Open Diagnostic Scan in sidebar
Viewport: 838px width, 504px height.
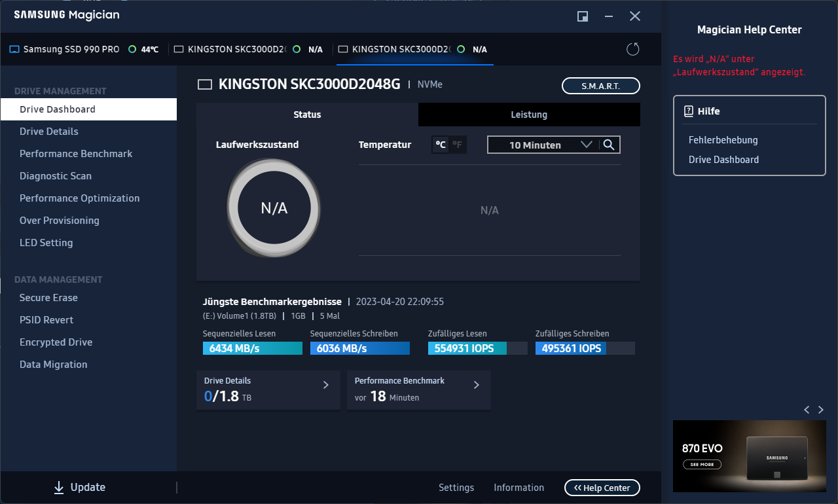(x=88, y=176)
